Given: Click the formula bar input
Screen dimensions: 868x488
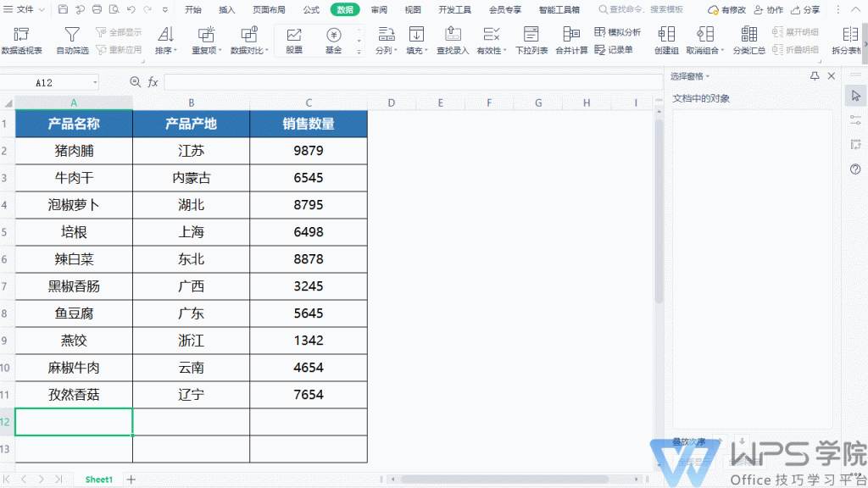Looking at the screenshot, I should click(x=413, y=82).
